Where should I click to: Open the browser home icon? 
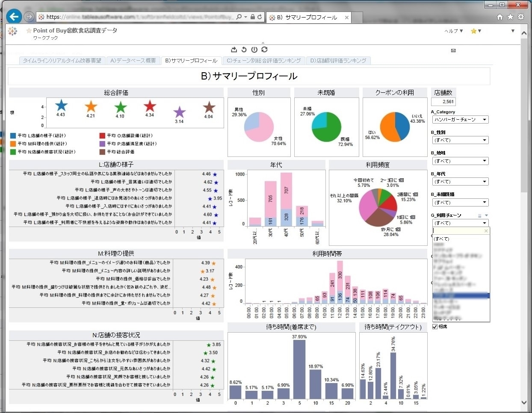500,17
